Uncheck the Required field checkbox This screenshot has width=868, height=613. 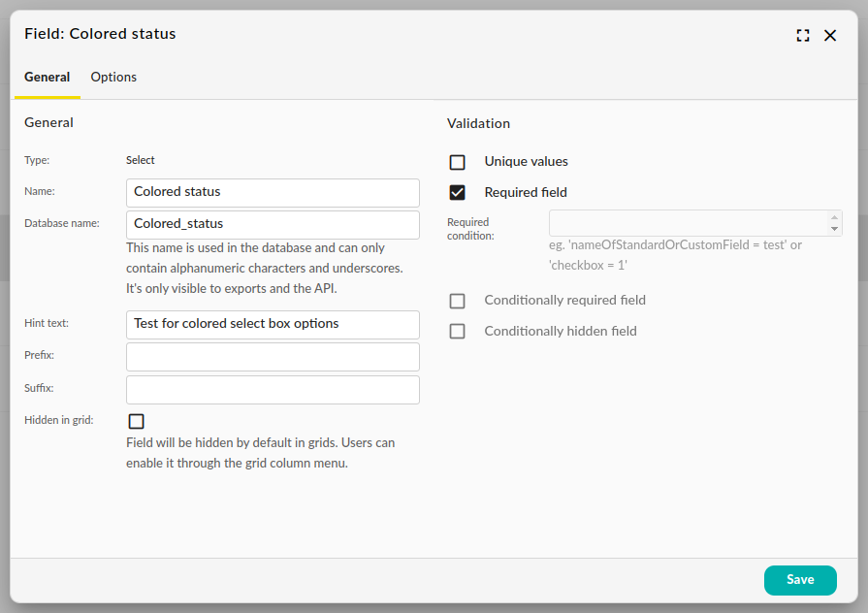[x=458, y=193]
